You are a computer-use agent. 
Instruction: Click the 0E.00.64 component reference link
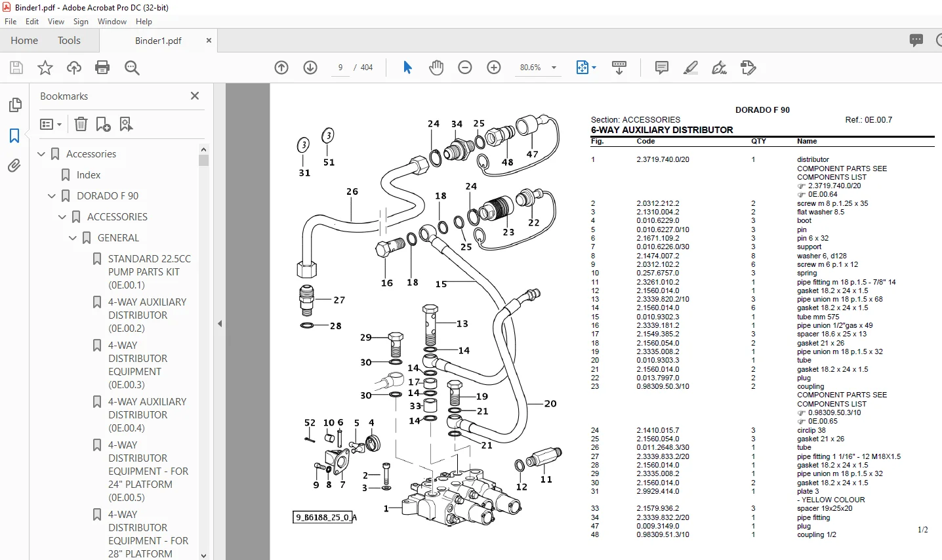tap(822, 195)
